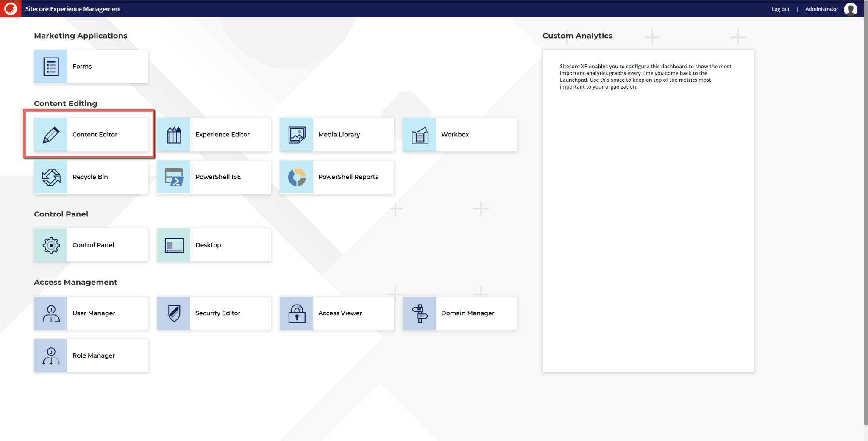Viewport: 868px width, 441px height.
Task: Click the Administrator user name
Action: pyautogui.click(x=821, y=9)
